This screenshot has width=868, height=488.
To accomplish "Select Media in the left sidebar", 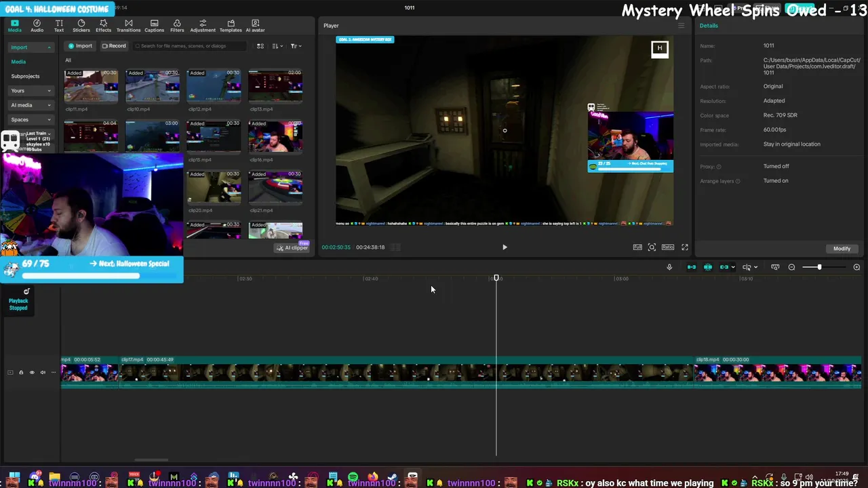I will click(18, 62).
